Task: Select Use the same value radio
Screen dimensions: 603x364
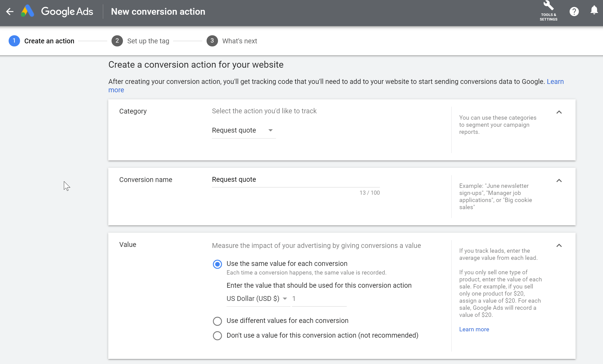Action: 217,264
